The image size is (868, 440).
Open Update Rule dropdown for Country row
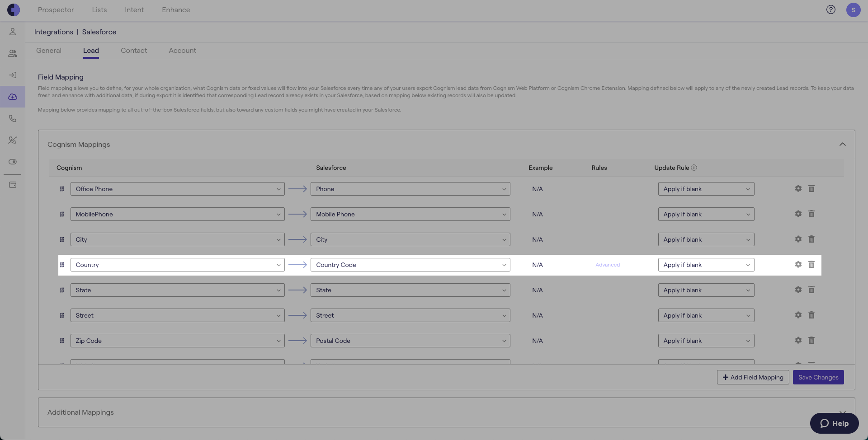pos(706,265)
